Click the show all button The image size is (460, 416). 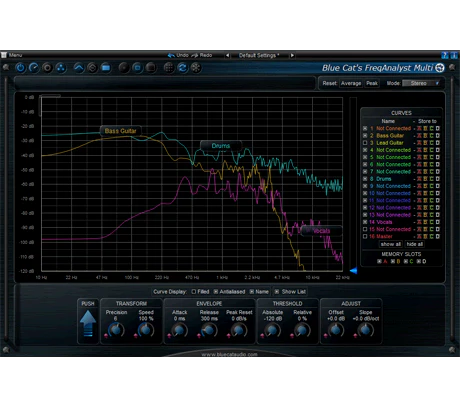pos(391,244)
